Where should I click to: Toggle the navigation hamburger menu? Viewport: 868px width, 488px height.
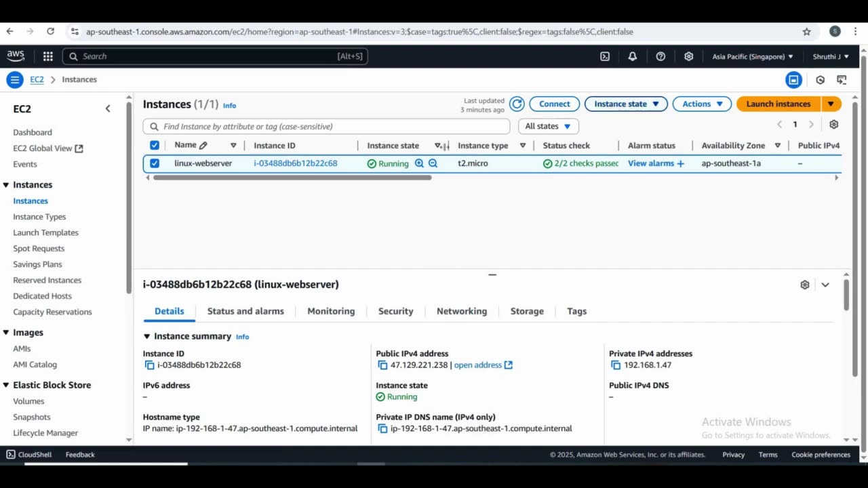(x=14, y=80)
